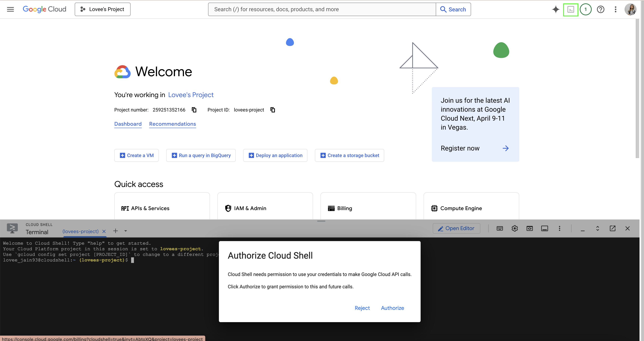Screen dimensions: 644x341
Task: Copy the project number 259251352166
Action: point(194,110)
